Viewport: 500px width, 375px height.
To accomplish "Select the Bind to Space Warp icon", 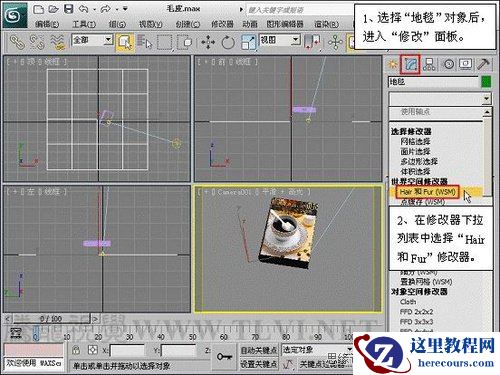I will 57,42.
